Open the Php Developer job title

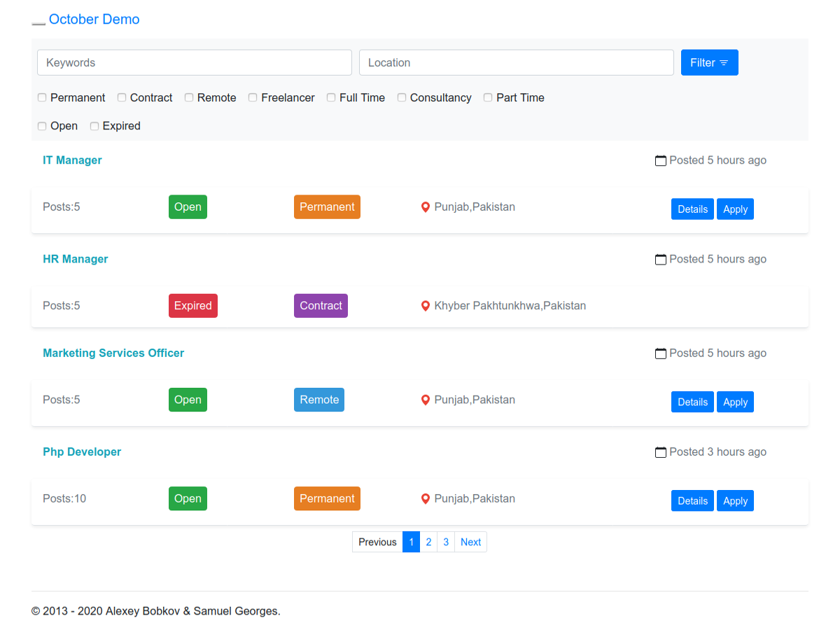(82, 452)
